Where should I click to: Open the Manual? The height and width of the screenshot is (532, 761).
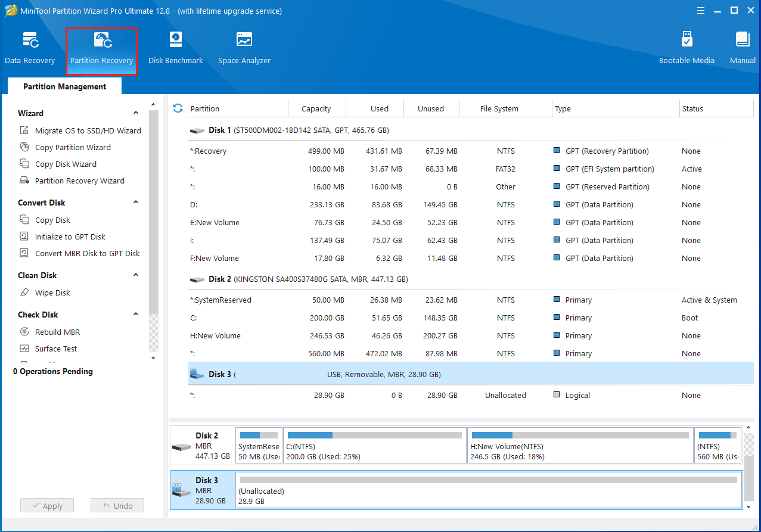point(743,48)
